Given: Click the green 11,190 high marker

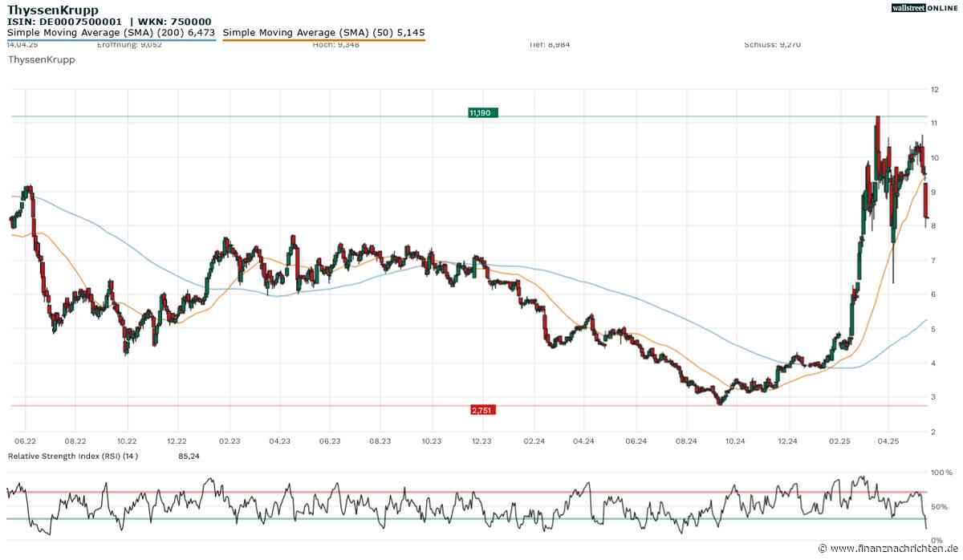Looking at the screenshot, I should (483, 113).
